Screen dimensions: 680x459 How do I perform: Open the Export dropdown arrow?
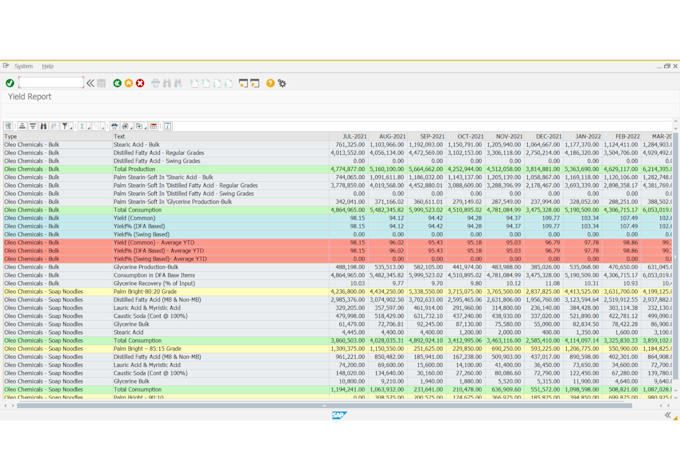(146, 128)
